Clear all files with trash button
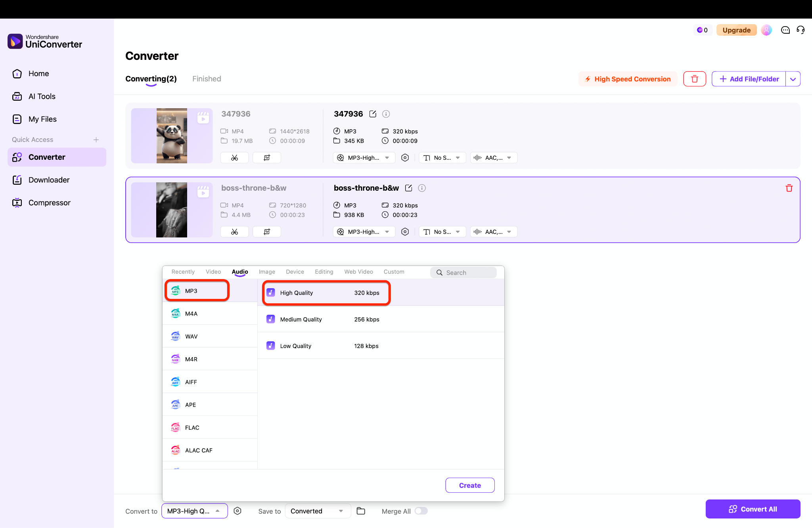 point(695,79)
